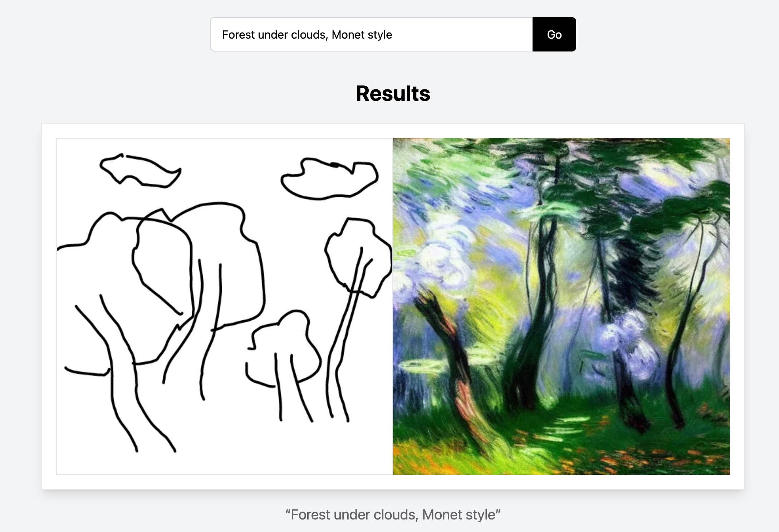The width and height of the screenshot is (779, 532).
Task: Click the quoted caption below the results
Action: [x=393, y=515]
